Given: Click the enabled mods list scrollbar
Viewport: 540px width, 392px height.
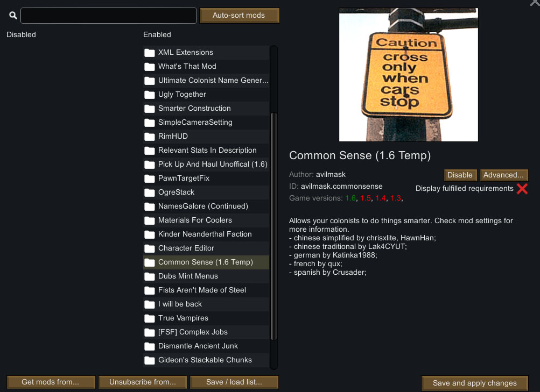Looking at the screenshot, I should click(274, 226).
